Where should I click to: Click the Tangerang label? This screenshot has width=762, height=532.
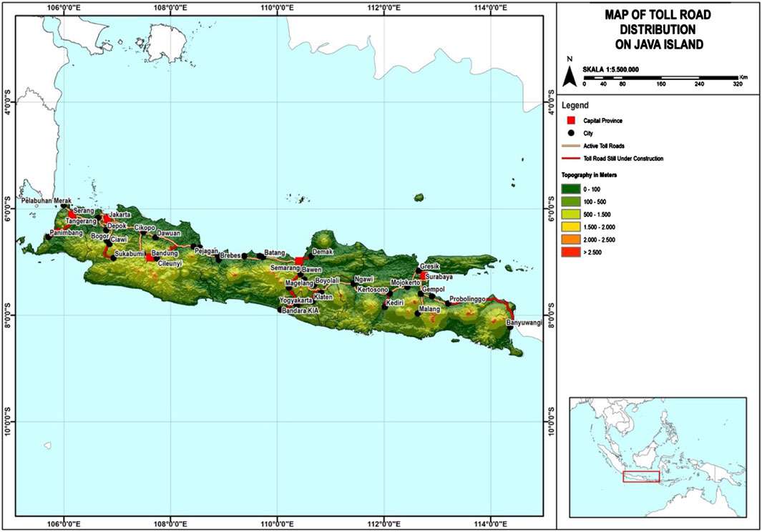pos(81,221)
